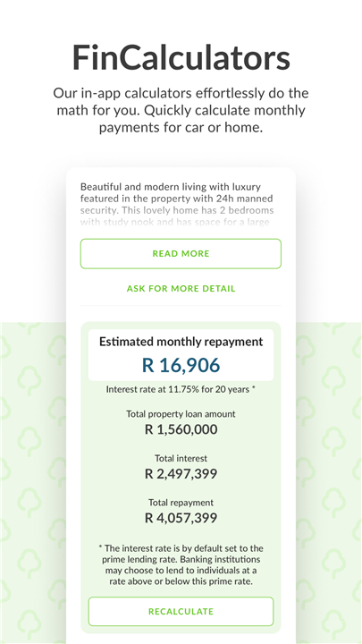Select the R 2,497,399 interest value
Image resolution: width=362 pixels, height=644 pixels.
coord(181,474)
